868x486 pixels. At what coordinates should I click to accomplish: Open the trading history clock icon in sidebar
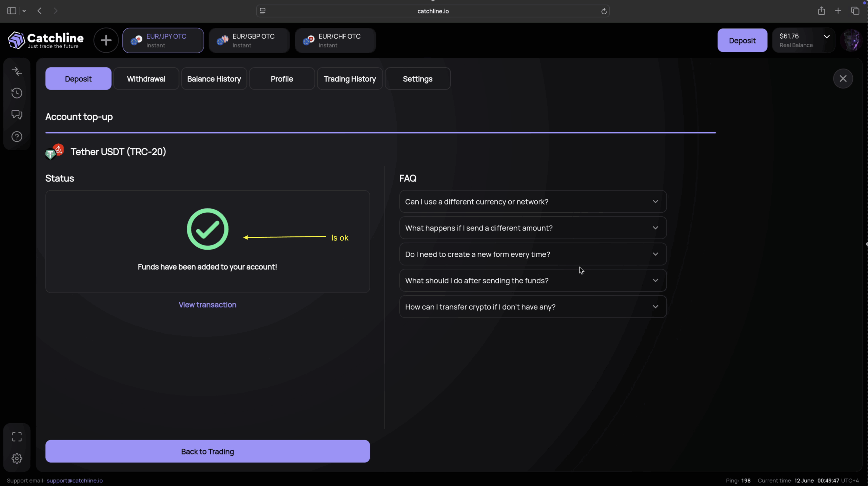point(17,93)
